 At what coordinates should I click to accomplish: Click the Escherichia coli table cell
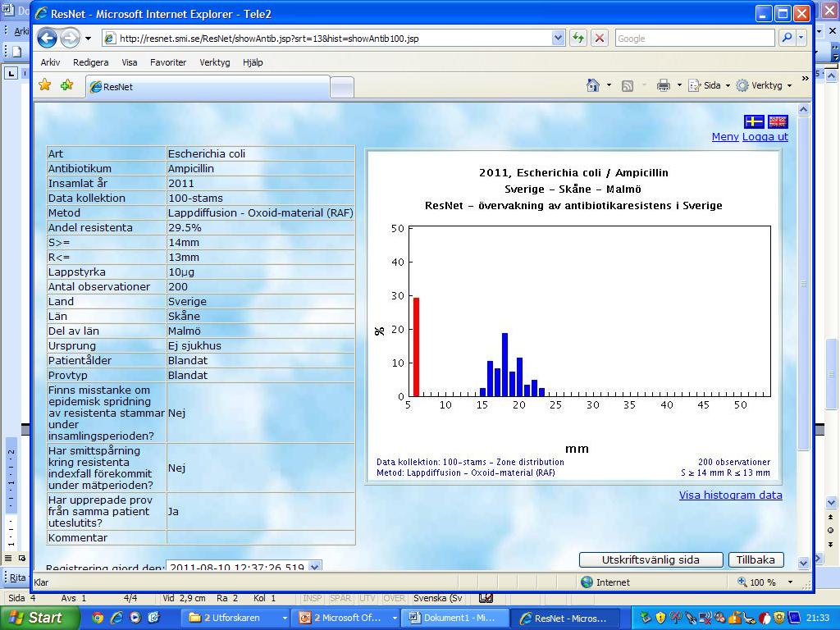pyautogui.click(x=260, y=153)
